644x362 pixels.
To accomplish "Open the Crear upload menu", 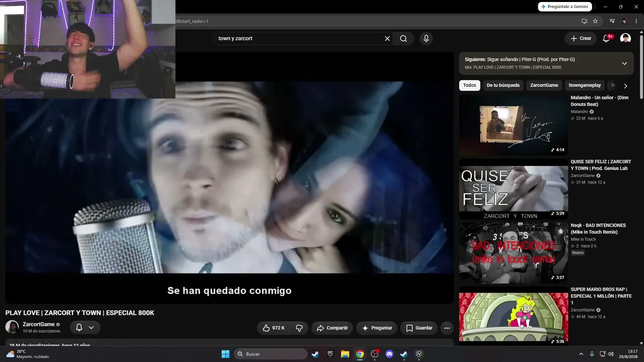I will pyautogui.click(x=581, y=39).
